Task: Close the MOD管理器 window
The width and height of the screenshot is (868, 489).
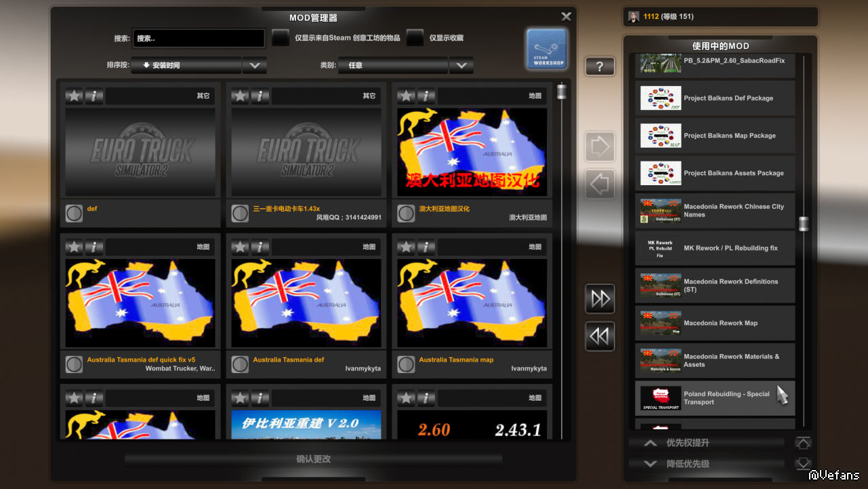Action: (x=566, y=17)
